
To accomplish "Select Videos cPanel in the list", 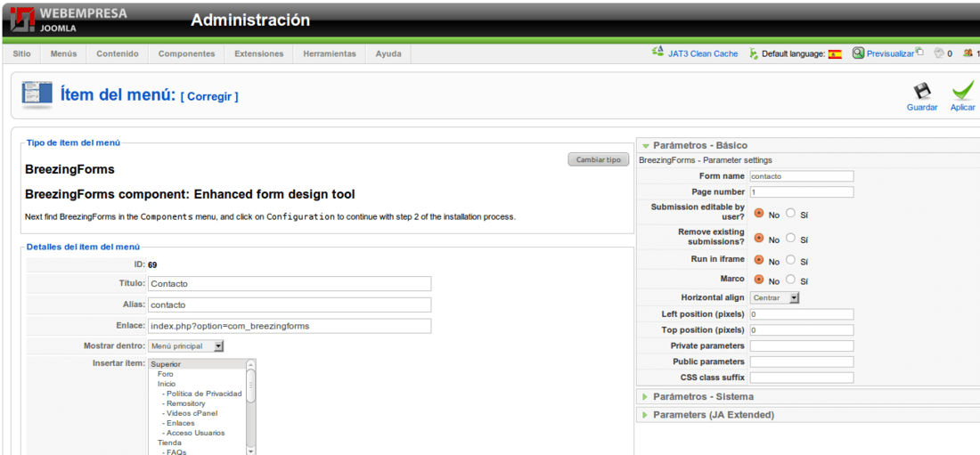I will [190, 413].
